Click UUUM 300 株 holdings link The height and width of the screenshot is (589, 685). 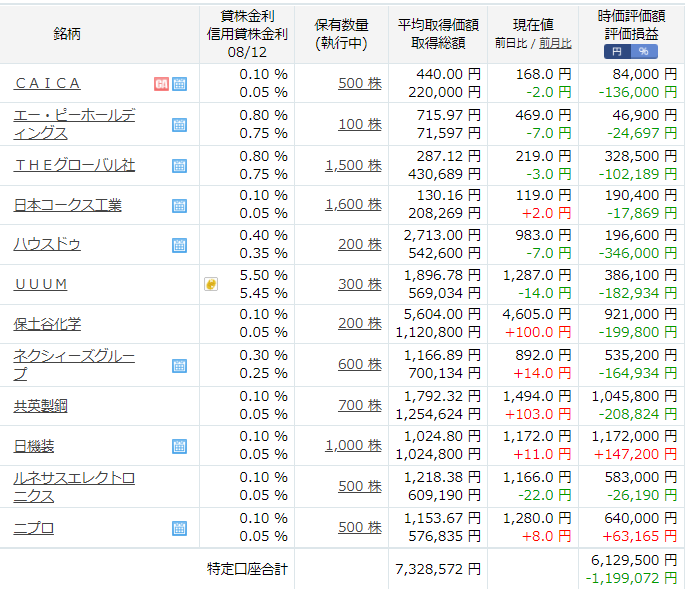[360, 284]
